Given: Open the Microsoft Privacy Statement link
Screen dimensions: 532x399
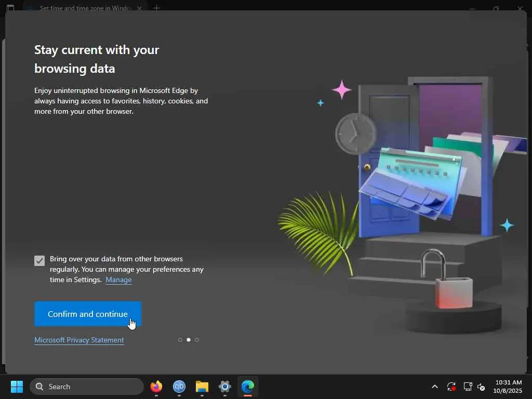Looking at the screenshot, I should 79,340.
